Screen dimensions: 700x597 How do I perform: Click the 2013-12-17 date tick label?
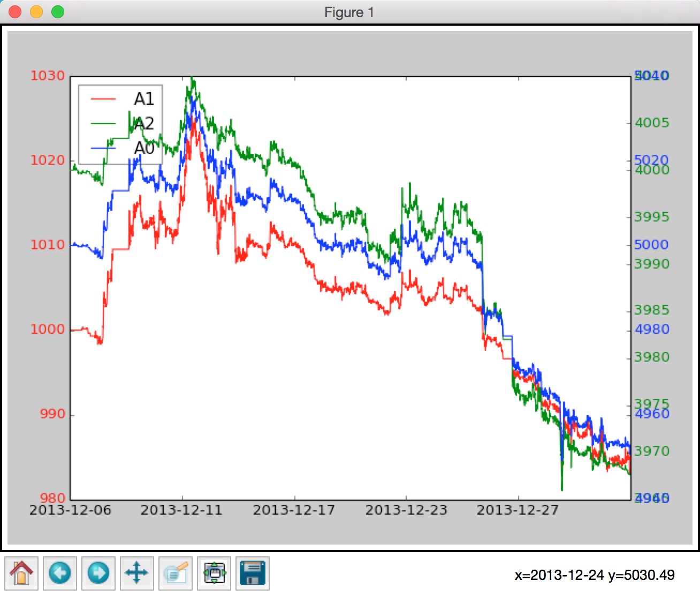(x=294, y=510)
